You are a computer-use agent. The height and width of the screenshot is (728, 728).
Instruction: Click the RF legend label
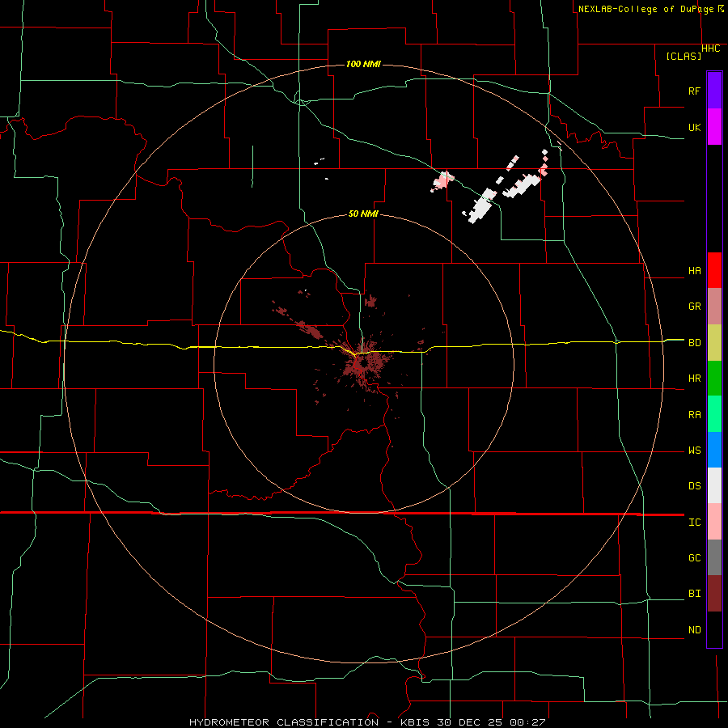coord(694,91)
